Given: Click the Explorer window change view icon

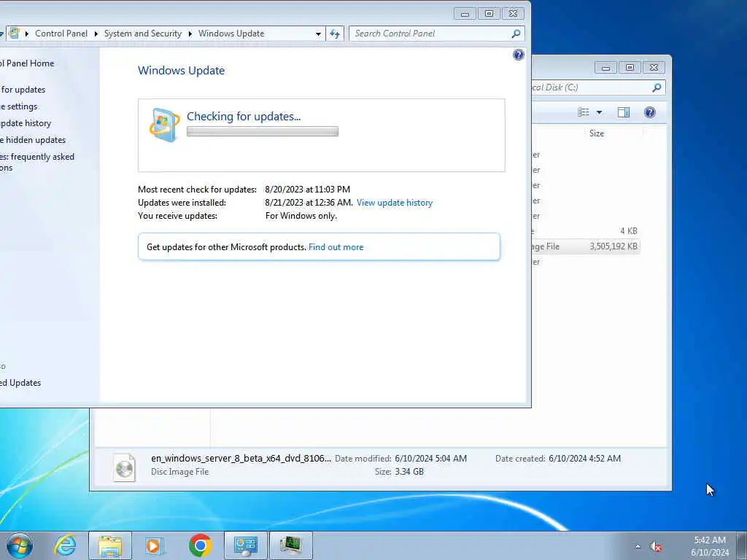Looking at the screenshot, I should 584,112.
